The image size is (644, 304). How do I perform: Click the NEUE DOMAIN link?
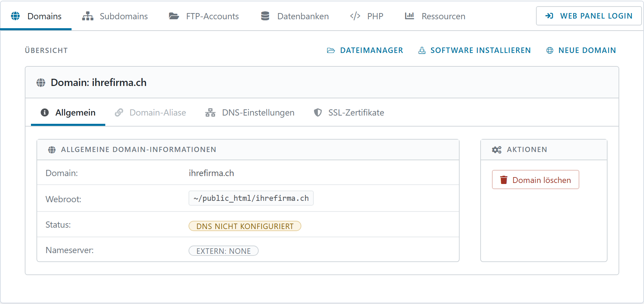point(581,51)
